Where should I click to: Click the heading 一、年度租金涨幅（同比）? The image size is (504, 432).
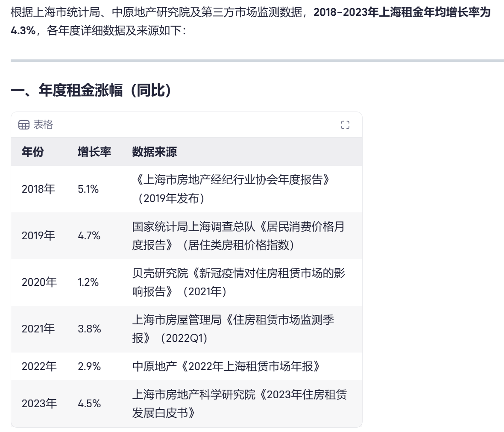tap(92, 90)
